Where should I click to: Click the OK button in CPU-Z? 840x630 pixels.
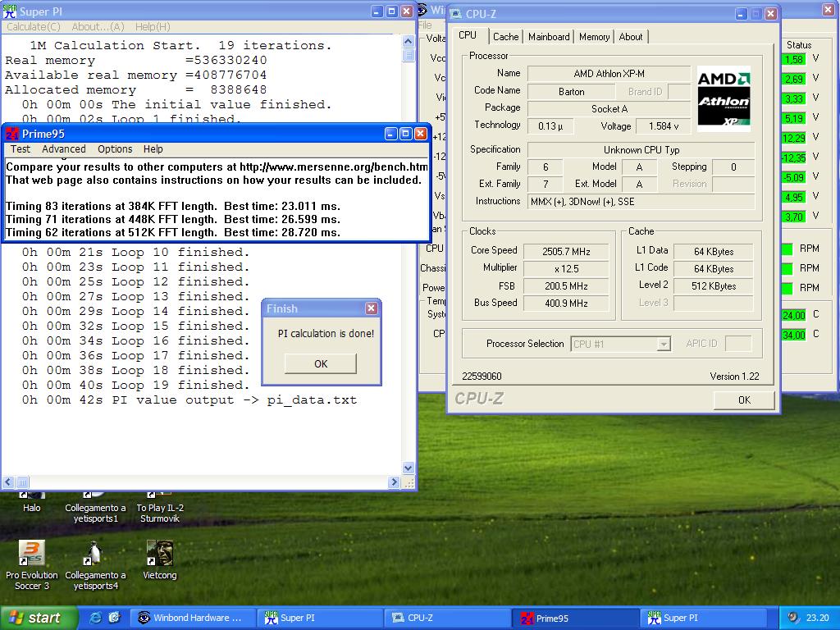[744, 399]
